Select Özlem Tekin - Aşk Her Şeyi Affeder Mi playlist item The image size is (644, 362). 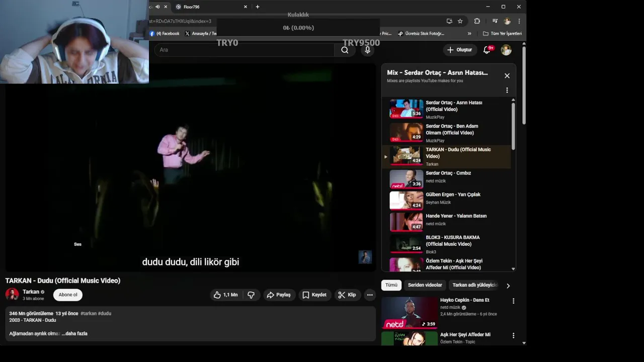click(x=447, y=264)
